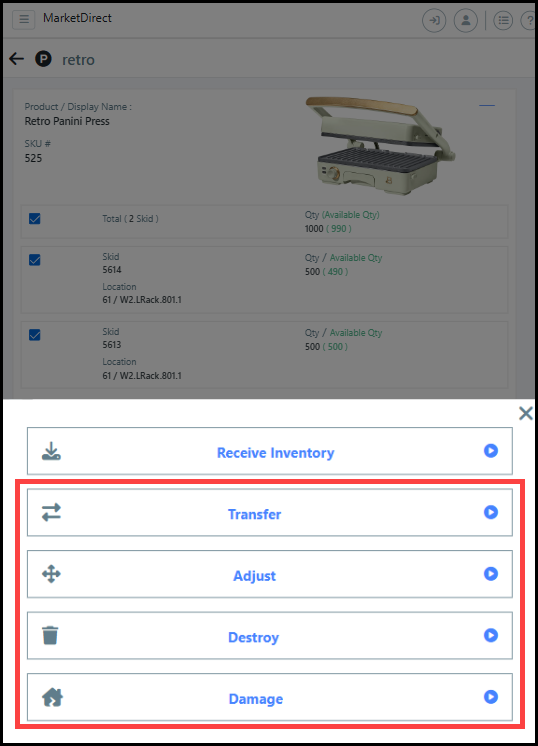Click the sign-in arrow icon in header
This screenshot has height=746, width=538.
pos(434,20)
